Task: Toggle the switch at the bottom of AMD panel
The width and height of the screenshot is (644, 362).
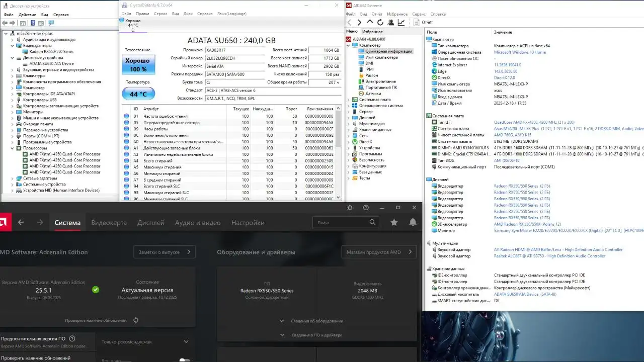Action: (185, 359)
